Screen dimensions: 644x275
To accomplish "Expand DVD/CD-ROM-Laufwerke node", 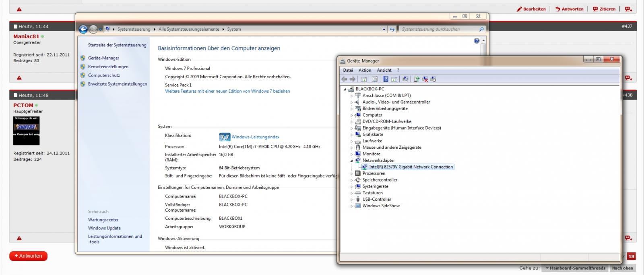I will (351, 122).
